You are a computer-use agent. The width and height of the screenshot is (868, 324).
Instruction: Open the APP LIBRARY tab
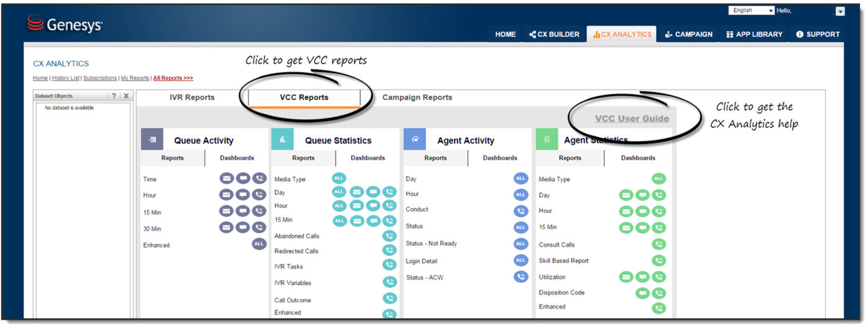click(755, 35)
